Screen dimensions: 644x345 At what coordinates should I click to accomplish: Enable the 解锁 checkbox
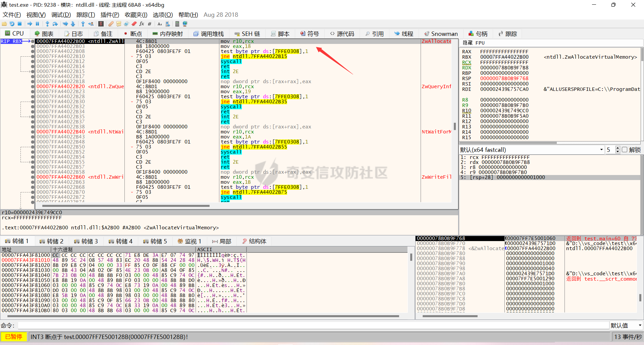(625, 150)
